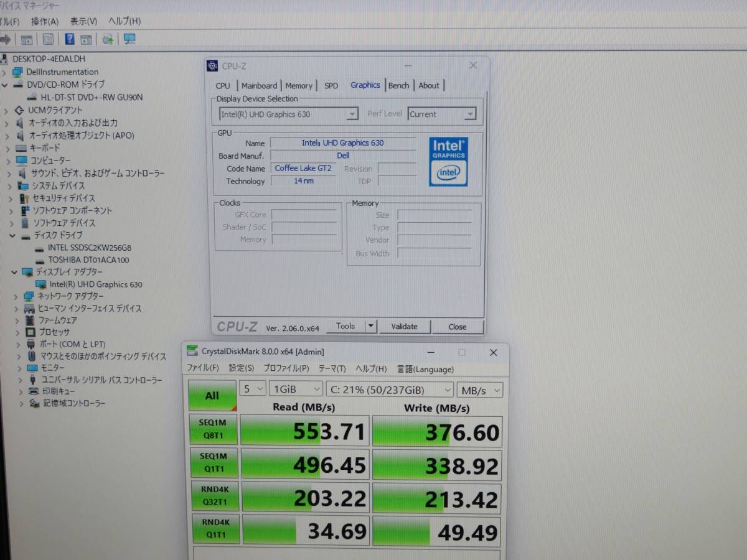Click the TOSHIBA DT01ACA100 disk icon
This screenshot has width=747, height=560.
[x=40, y=260]
